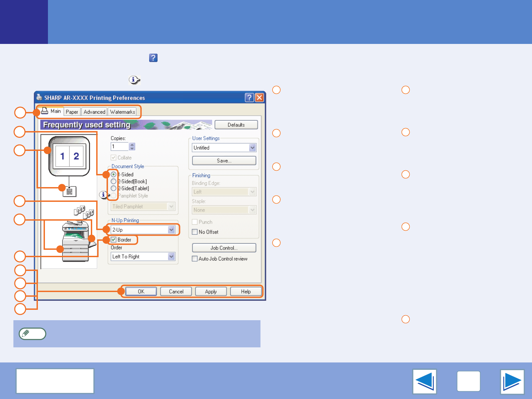The height and width of the screenshot is (399, 532).
Task: Click the info icon beside Pamphlet Style
Action: point(104,194)
